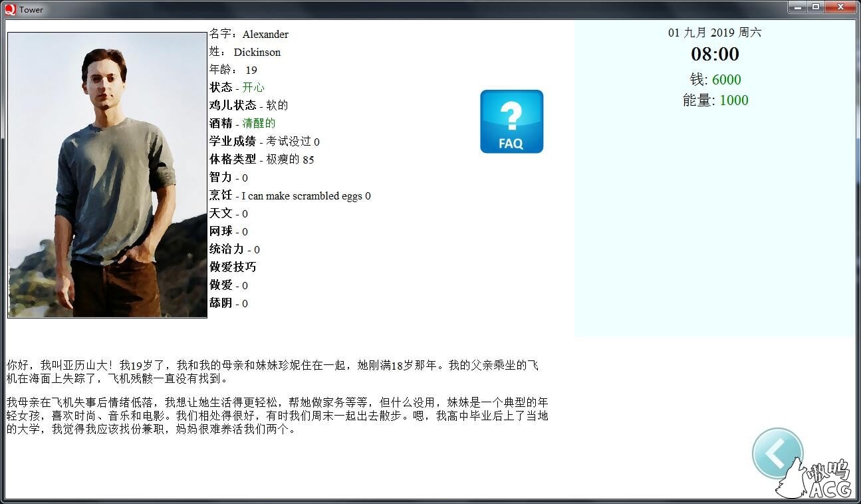Viewport: 861px width, 504px height.
Task: Click the name Alexander in stats panel
Action: (x=265, y=34)
